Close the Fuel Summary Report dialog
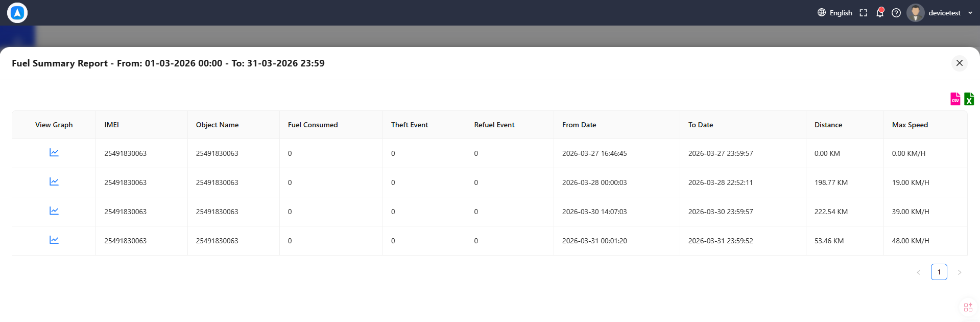 pyautogui.click(x=960, y=63)
